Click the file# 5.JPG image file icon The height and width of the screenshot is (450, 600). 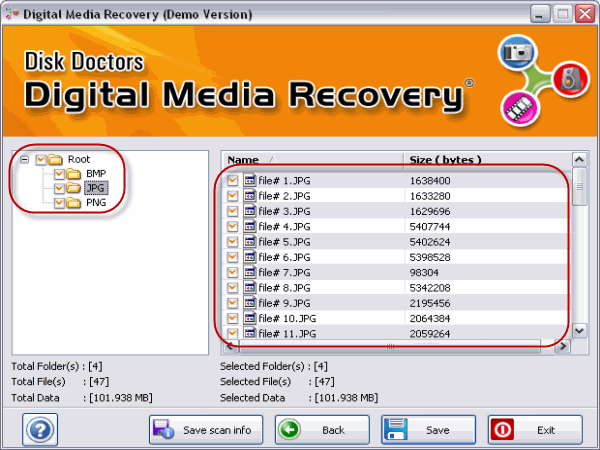(249, 241)
